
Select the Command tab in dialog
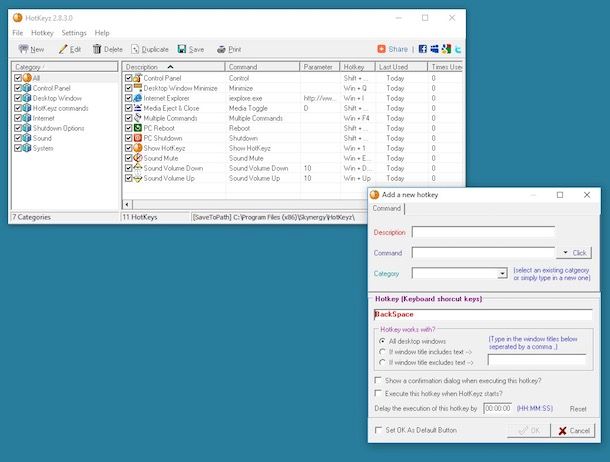(x=387, y=208)
